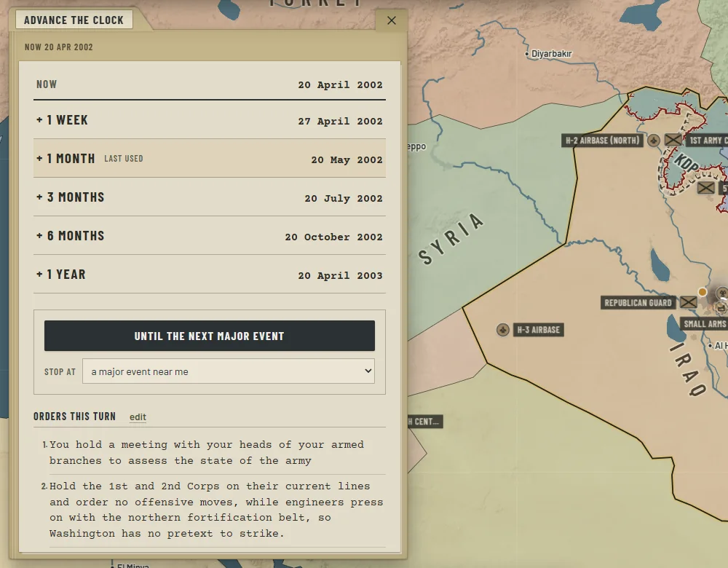Click the orange city marker above Republican Guard

coord(703,292)
